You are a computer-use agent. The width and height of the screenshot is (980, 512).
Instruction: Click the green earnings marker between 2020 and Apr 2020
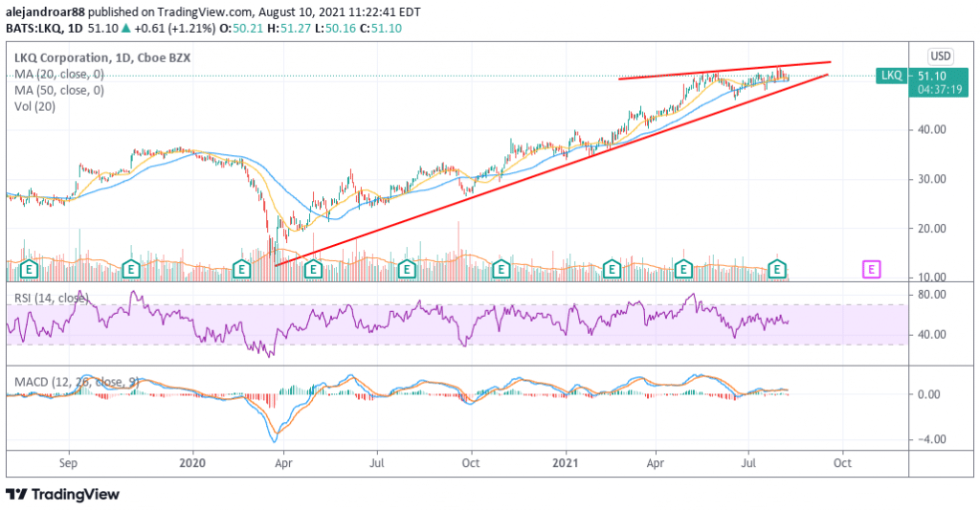tap(241, 270)
